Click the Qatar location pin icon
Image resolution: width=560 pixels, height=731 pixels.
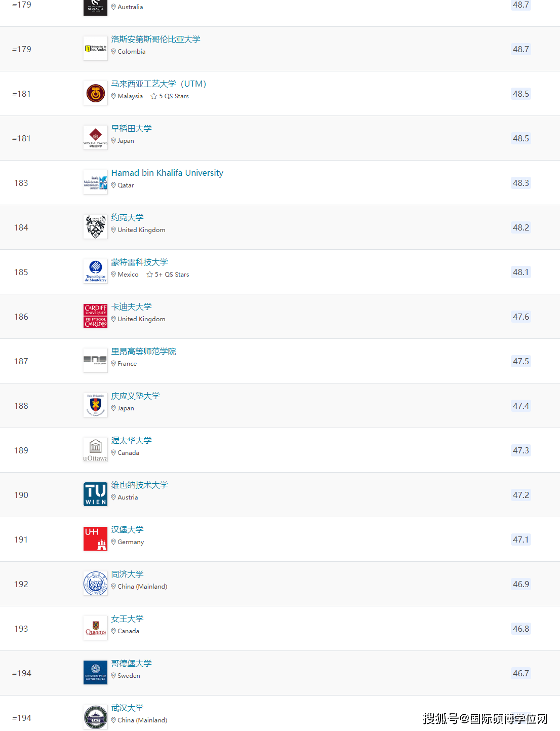pos(113,185)
